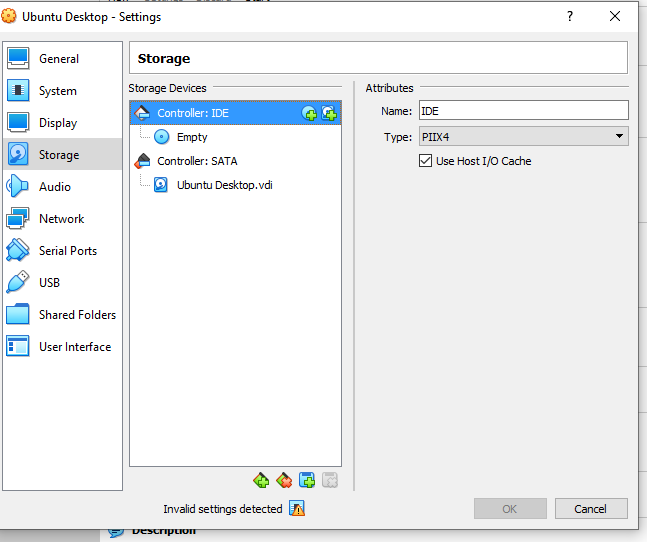Add optical drive to IDE controller
The height and width of the screenshot is (542, 647).
[x=309, y=113]
